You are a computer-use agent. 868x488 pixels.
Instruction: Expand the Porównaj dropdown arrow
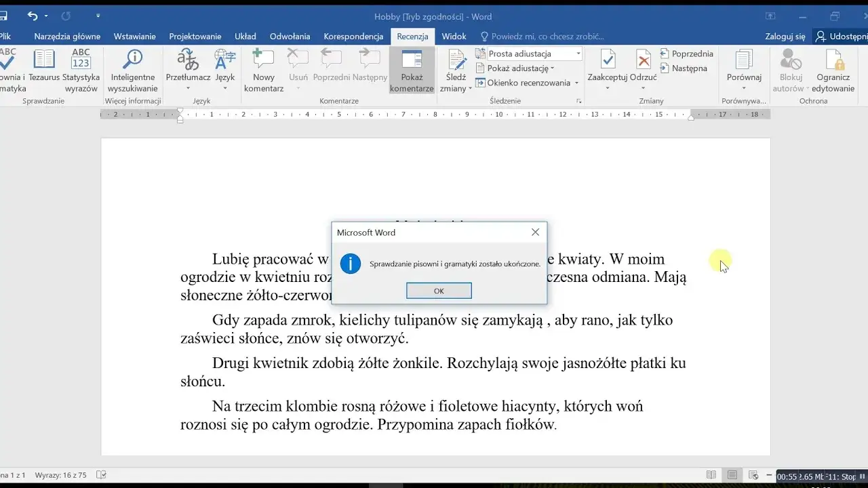pyautogui.click(x=744, y=88)
